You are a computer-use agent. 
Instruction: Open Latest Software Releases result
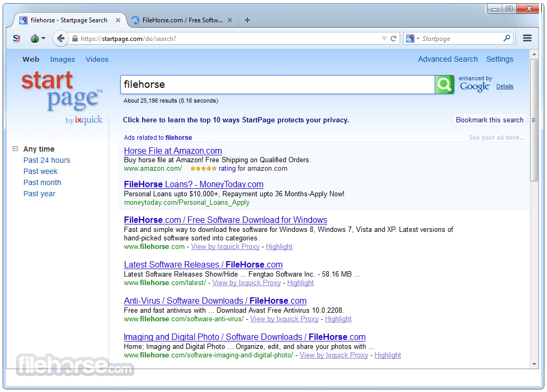[x=203, y=264]
